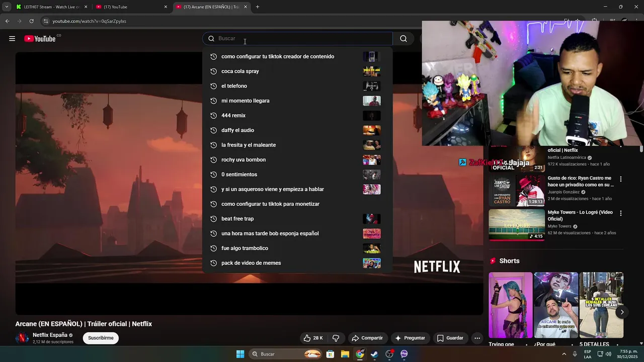This screenshot has height=362, width=644.
Task: Choose suggestion 'beat free trap'
Action: click(297, 219)
